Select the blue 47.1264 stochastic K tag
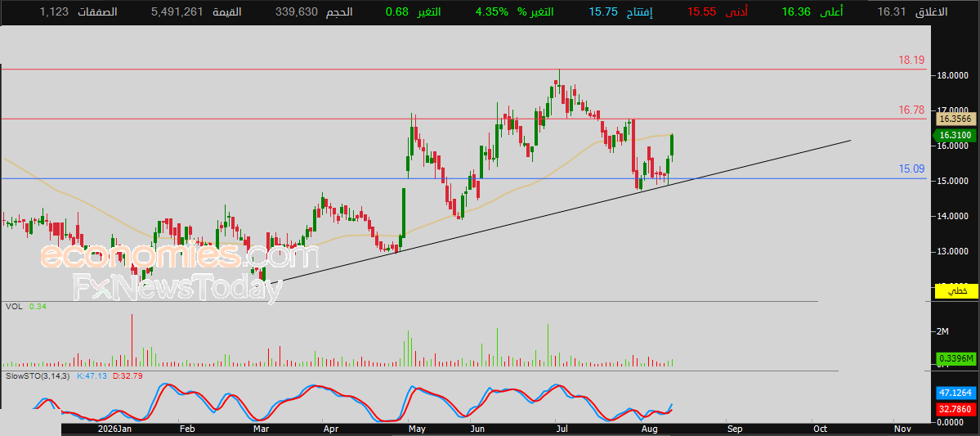Image resolution: width=980 pixels, height=436 pixels. (955, 393)
